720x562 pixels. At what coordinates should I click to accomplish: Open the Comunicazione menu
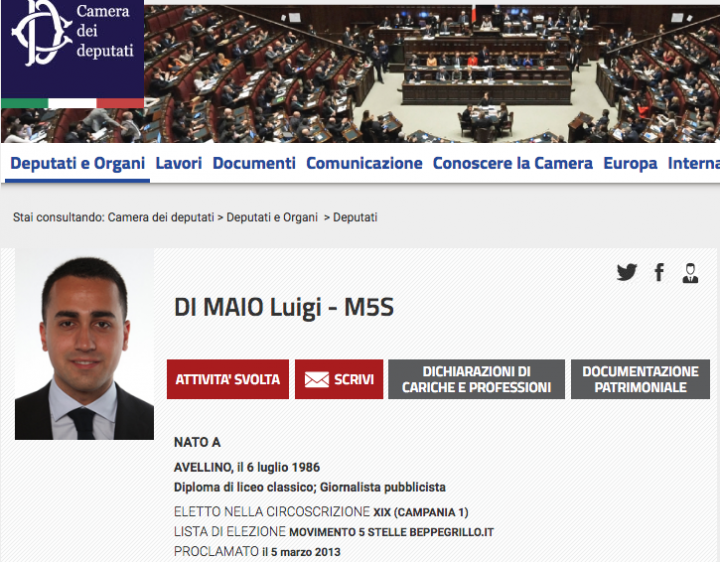(x=364, y=163)
